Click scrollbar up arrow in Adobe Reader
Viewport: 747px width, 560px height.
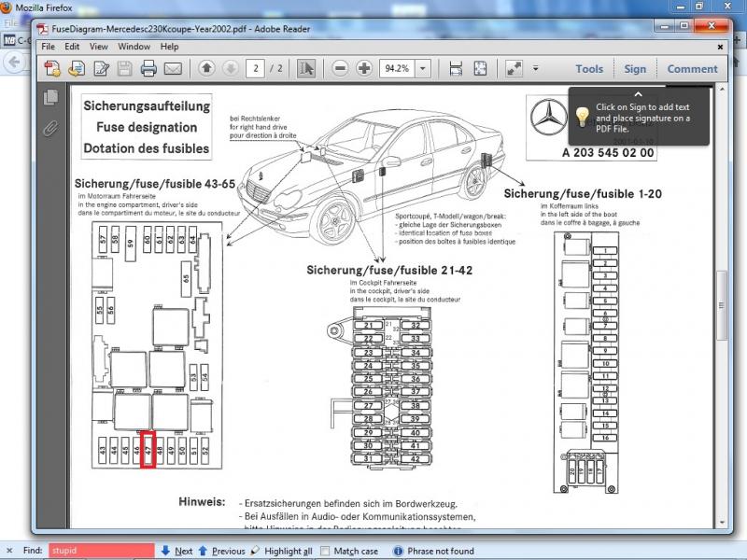(x=722, y=89)
